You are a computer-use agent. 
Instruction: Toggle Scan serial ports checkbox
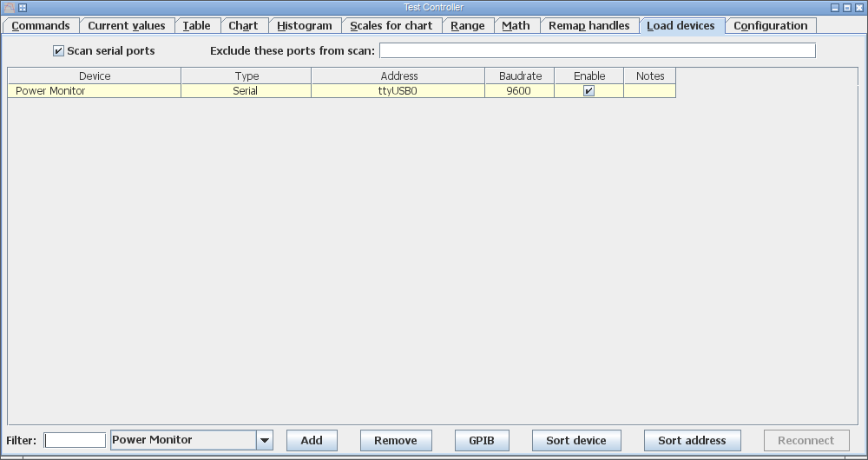[x=59, y=51]
